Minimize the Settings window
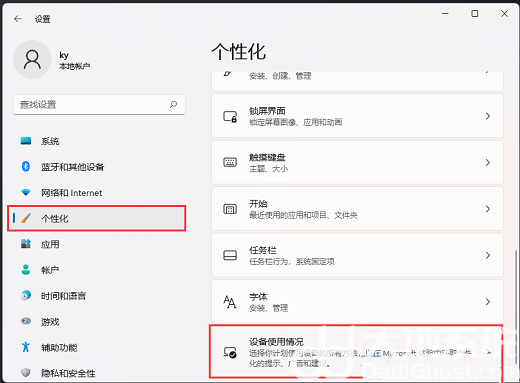The width and height of the screenshot is (520, 383). 445,14
